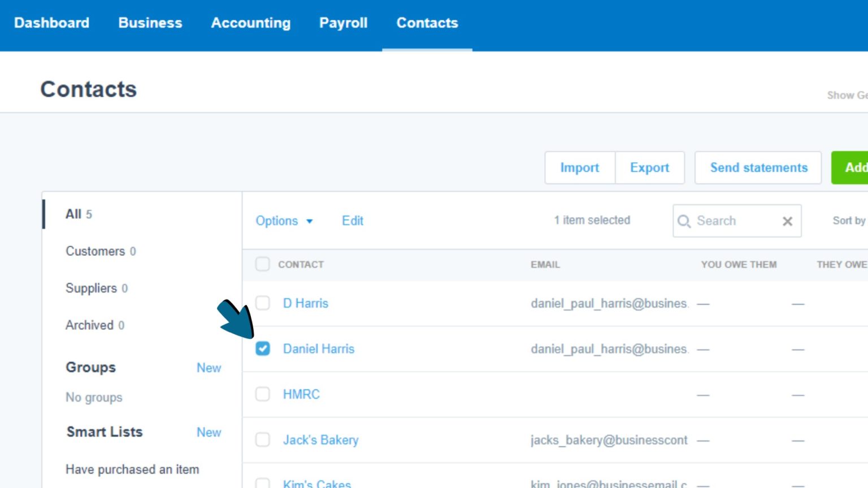Tick the select-all contacts header checkbox
The width and height of the screenshot is (868, 488).
click(x=262, y=264)
